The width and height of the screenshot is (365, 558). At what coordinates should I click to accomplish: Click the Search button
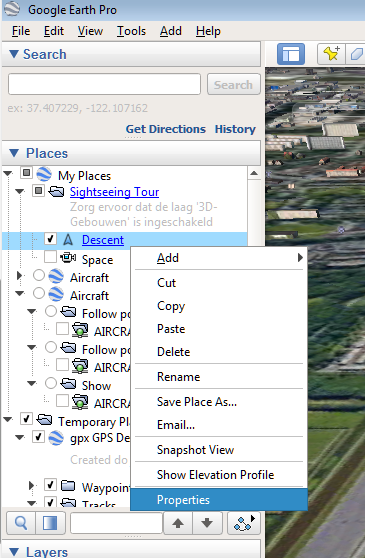coord(233,84)
